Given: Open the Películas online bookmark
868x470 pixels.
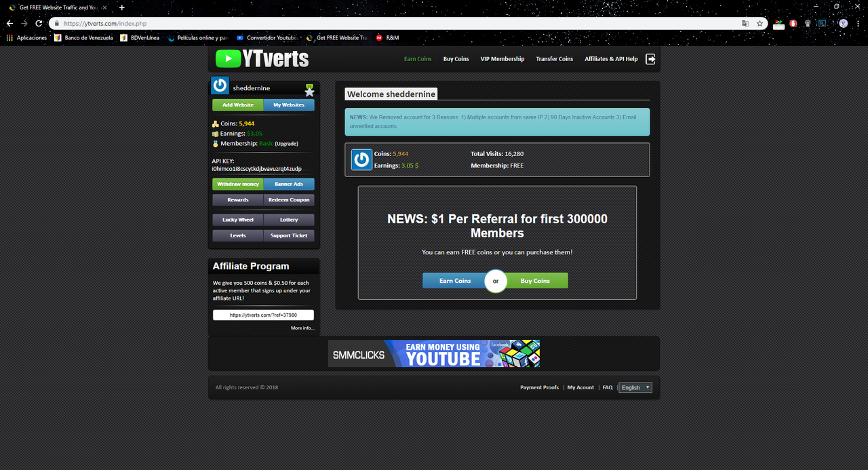Looking at the screenshot, I should 198,38.
